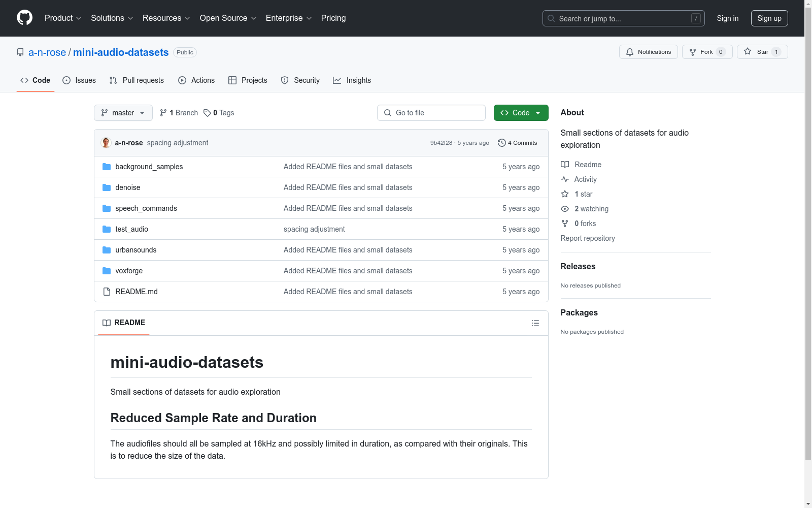The width and height of the screenshot is (812, 508).
Task: Open the Insights tab
Action: click(x=352, y=80)
